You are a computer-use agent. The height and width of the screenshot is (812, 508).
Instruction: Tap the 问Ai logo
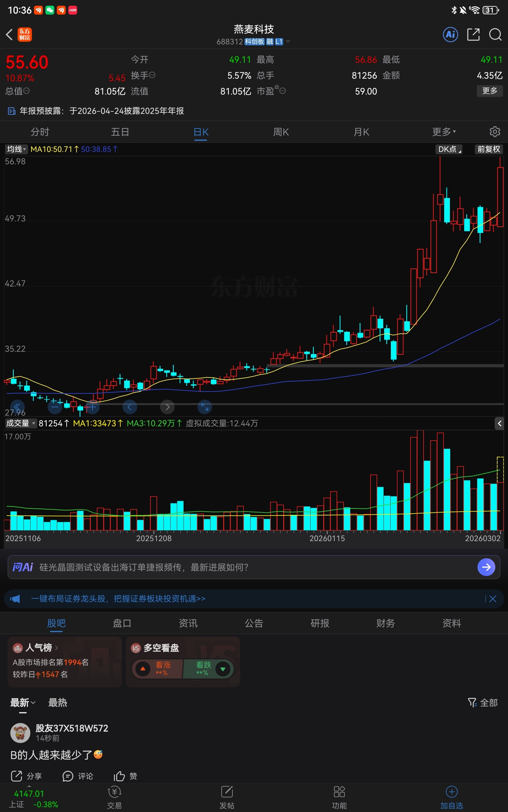[x=23, y=567]
